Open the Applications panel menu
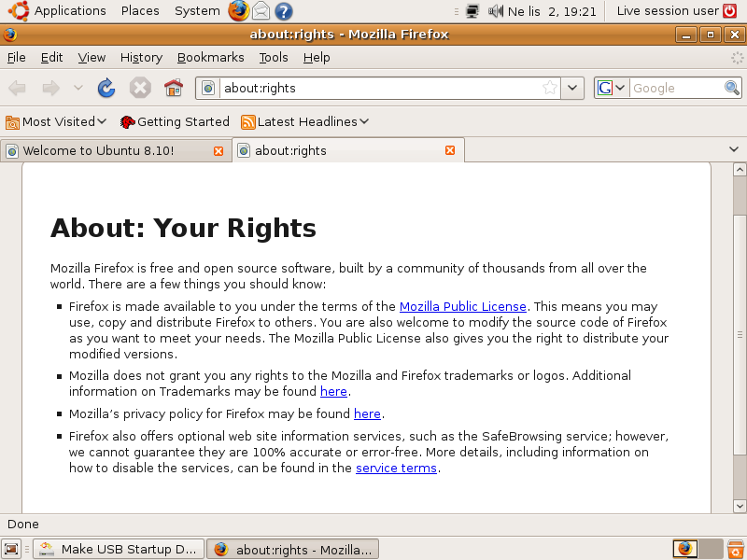Image resolution: width=747 pixels, height=560 pixels. 70,11
